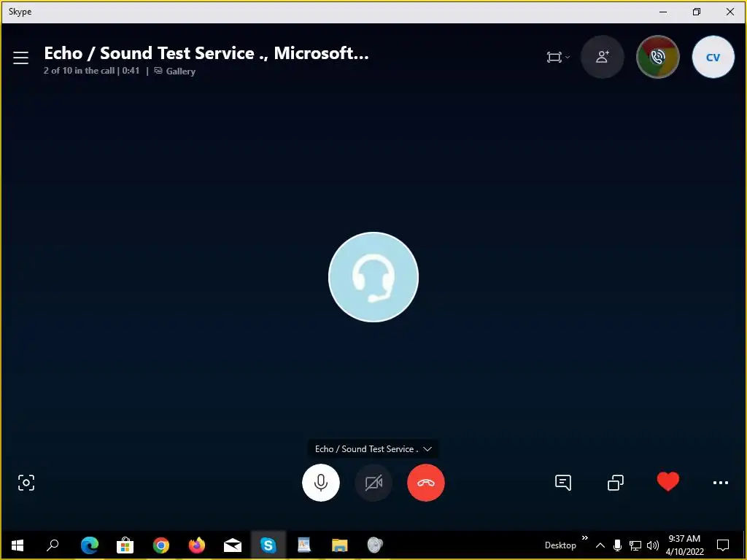Show hidden system tray icons

[x=600, y=545]
